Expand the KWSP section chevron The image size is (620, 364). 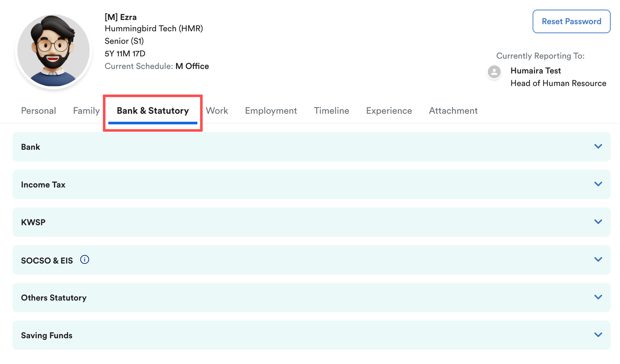(x=598, y=222)
